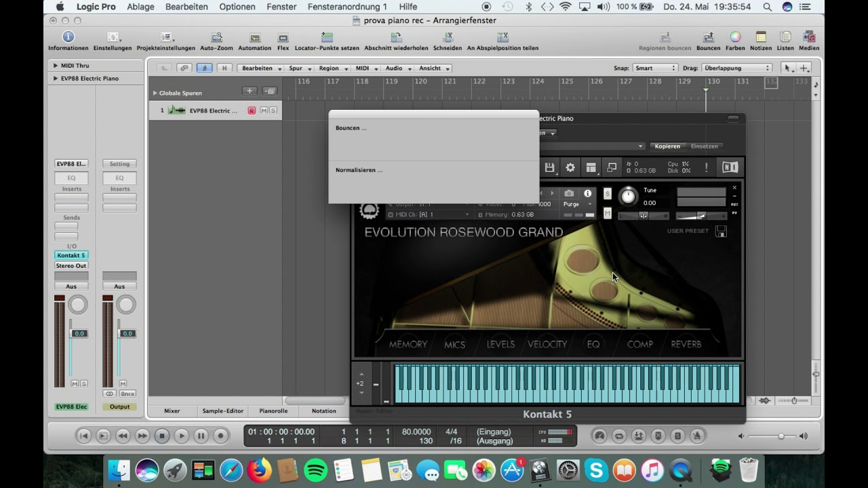This screenshot has width=868, height=488.
Task: Open the Spur local menu
Action: coord(299,68)
